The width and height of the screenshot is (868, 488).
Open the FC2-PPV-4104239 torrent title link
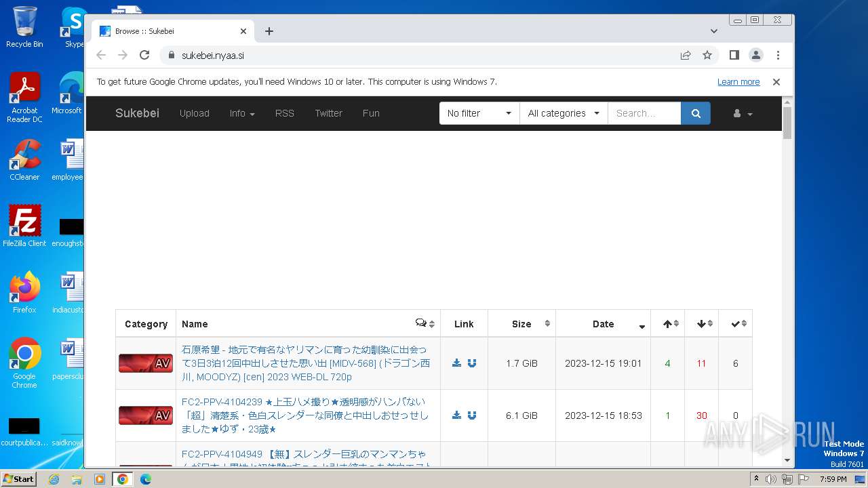(x=305, y=415)
